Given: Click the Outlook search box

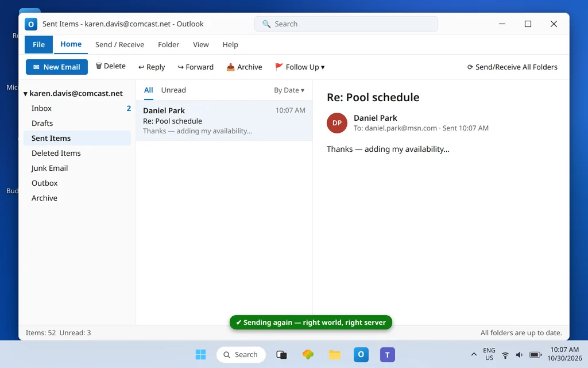Looking at the screenshot, I should pos(346,24).
